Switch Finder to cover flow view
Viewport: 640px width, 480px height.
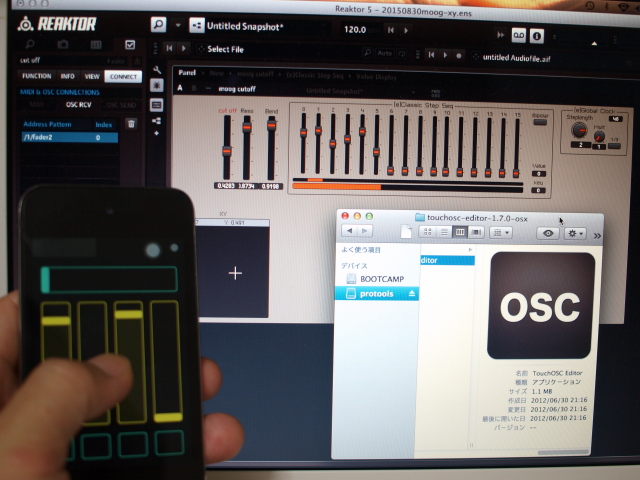click(x=476, y=233)
